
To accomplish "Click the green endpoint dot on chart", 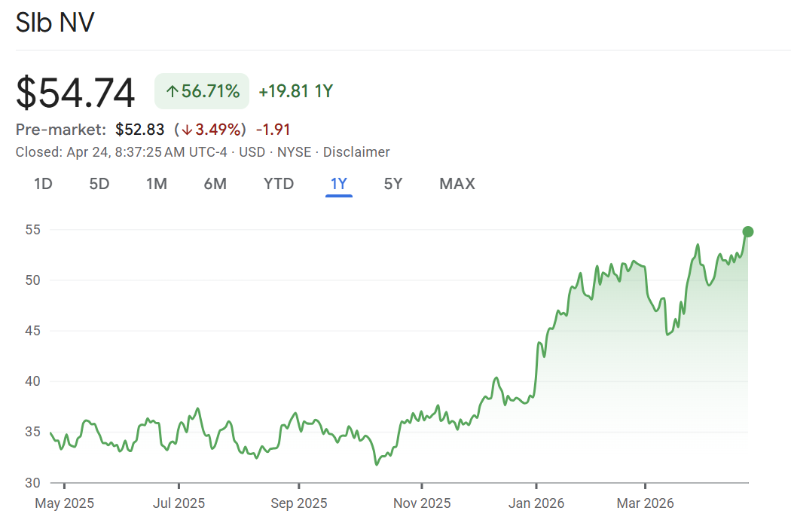I will coord(748,231).
